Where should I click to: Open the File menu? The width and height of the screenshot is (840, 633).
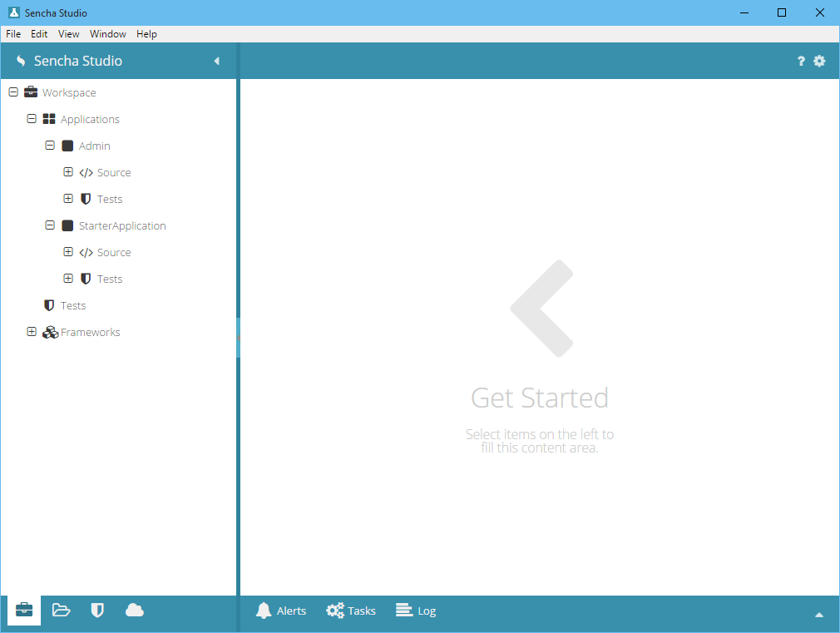(13, 34)
